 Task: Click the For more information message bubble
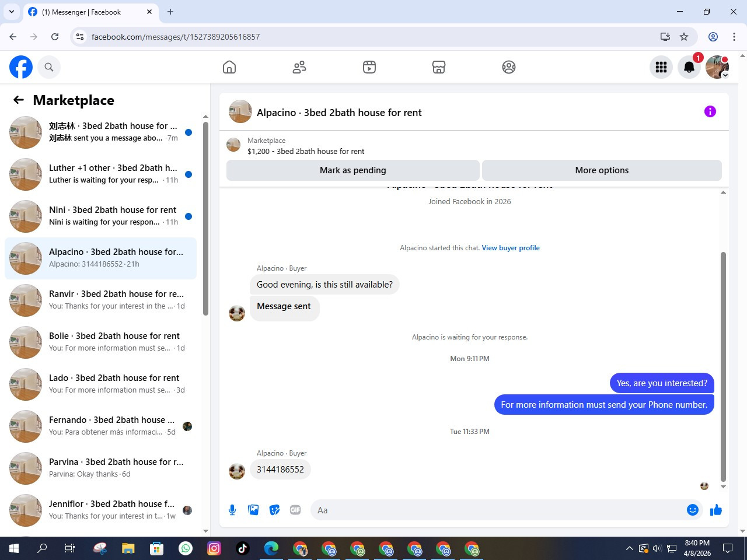click(x=604, y=405)
